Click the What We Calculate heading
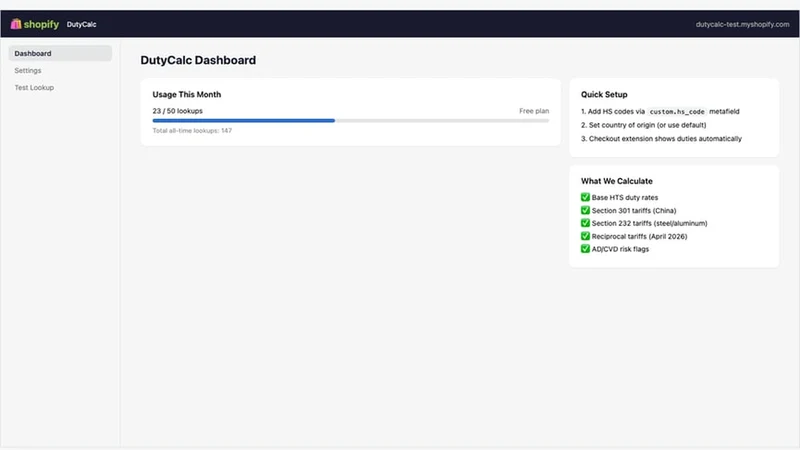This screenshot has height=450, width=800. (616, 181)
